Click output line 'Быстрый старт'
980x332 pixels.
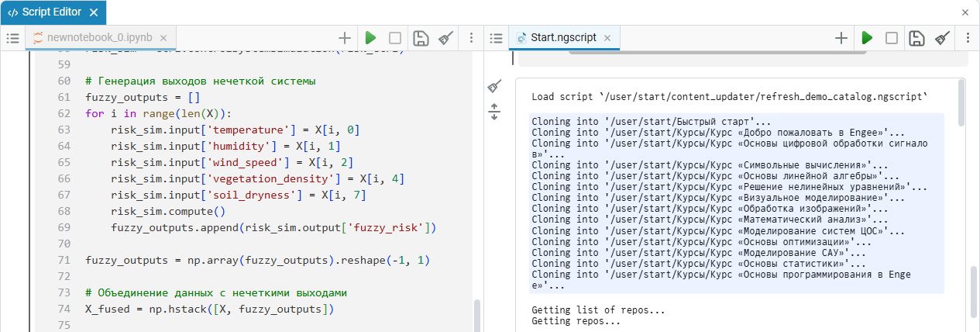(652, 122)
